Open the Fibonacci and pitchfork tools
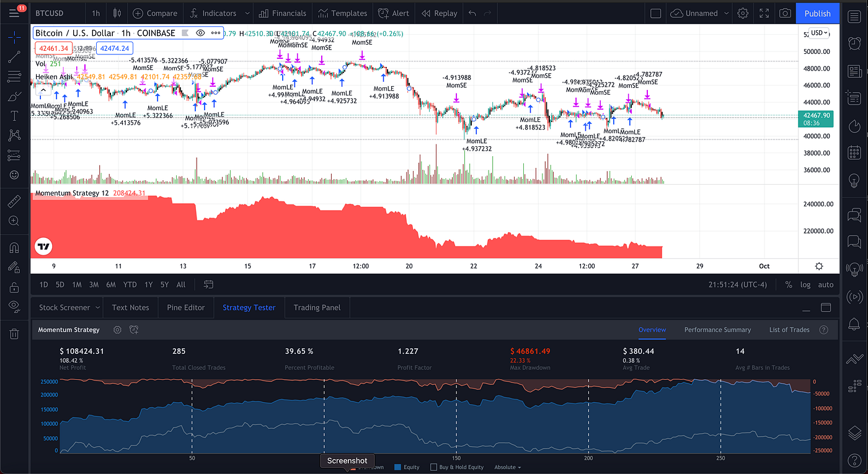The width and height of the screenshot is (868, 474). 14,77
